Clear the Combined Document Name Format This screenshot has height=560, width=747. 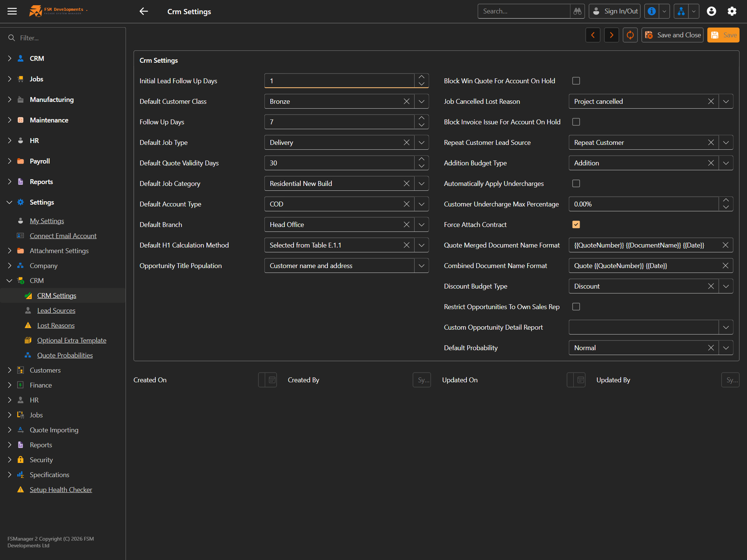(725, 265)
